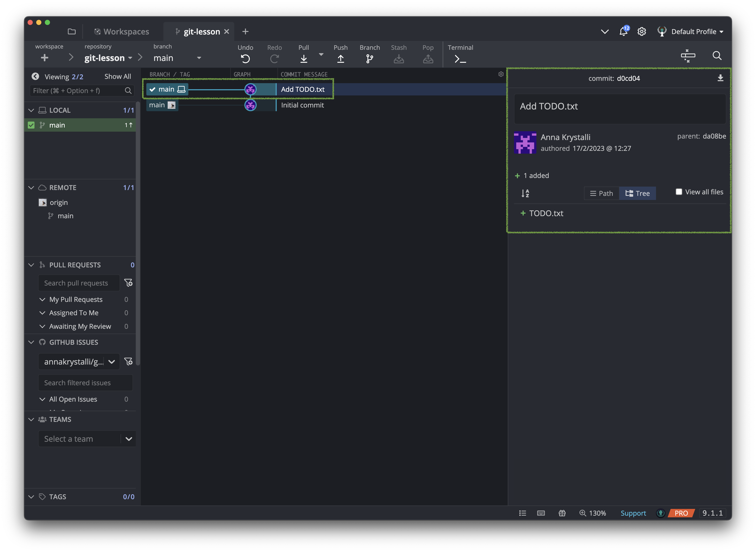The image size is (756, 552).
Task: Click the parent commit da08be link
Action: [x=714, y=136]
